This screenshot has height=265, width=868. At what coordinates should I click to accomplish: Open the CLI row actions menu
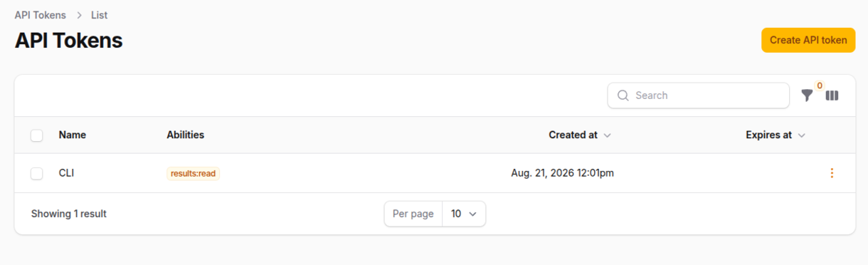point(832,173)
